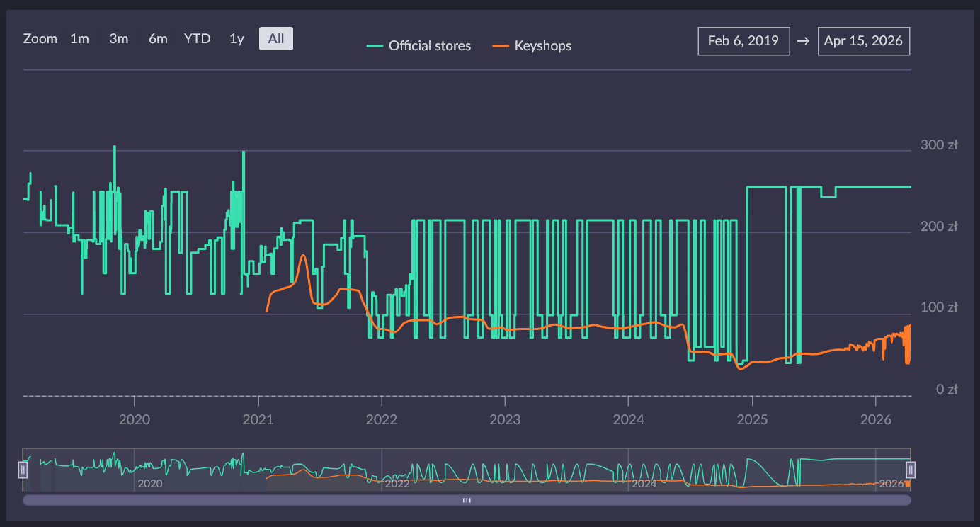Click the 2024 label in the navigator
This screenshot has width=980, height=527.
[644, 484]
